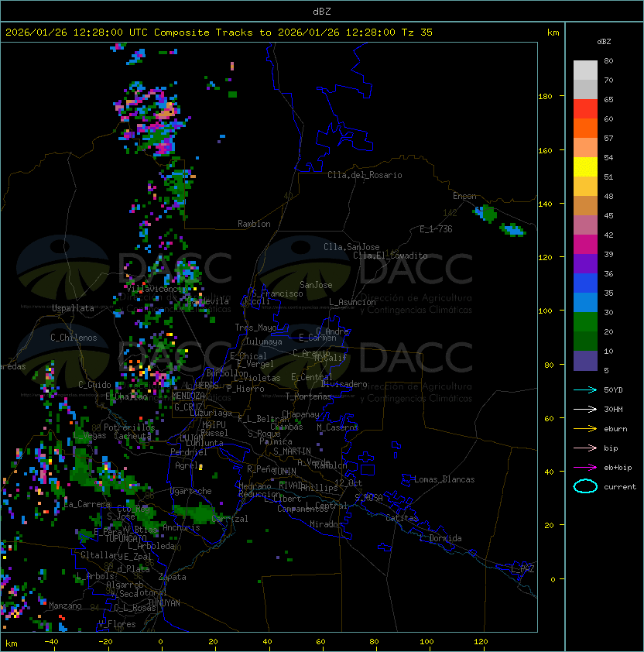Image resolution: width=644 pixels, height=652 pixels.
Task: Click the 'Villavicencio' place label
Action: 155,289
